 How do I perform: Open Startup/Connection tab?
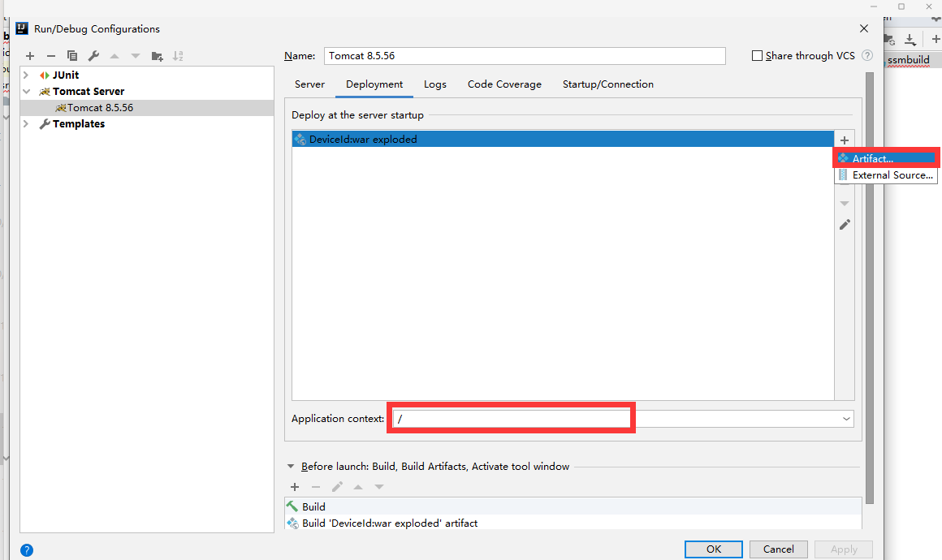coord(608,84)
